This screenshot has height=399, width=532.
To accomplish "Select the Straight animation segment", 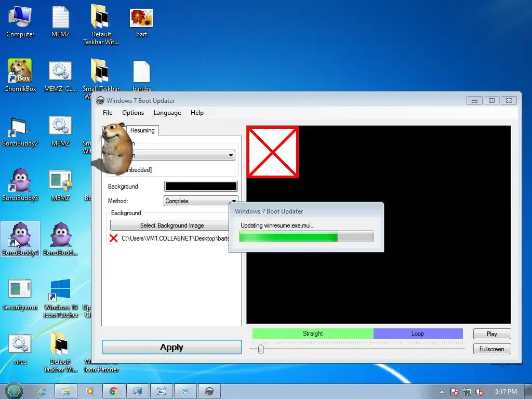I will pos(313,334).
